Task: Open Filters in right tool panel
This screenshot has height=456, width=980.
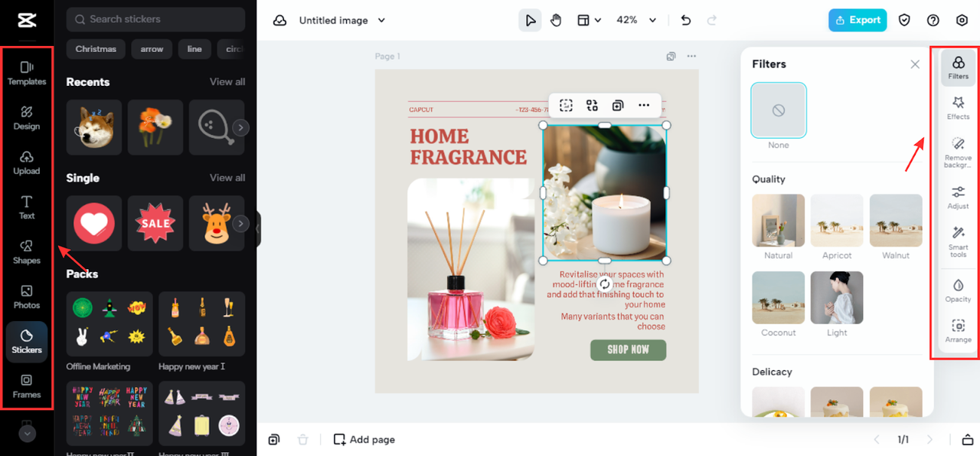Action: [958, 67]
